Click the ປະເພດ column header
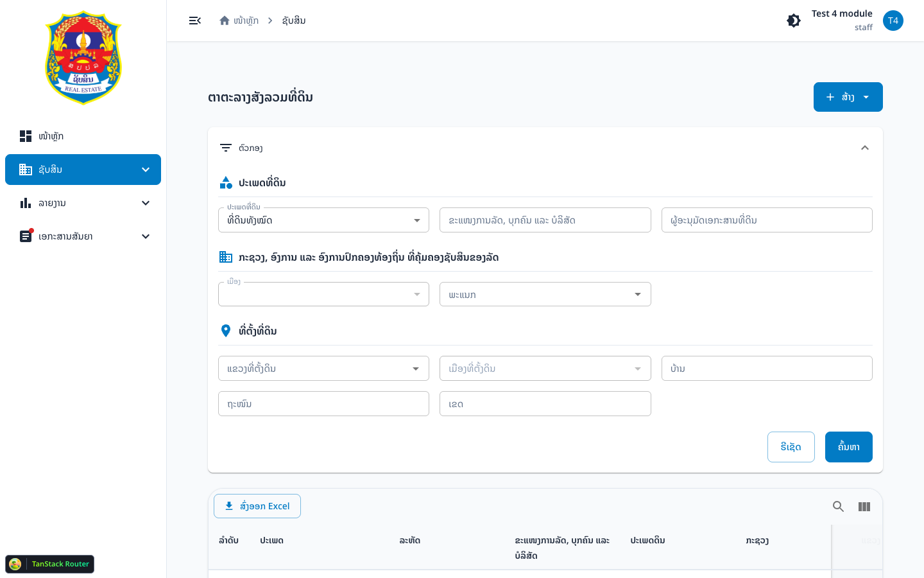This screenshot has height=578, width=924. click(271, 541)
